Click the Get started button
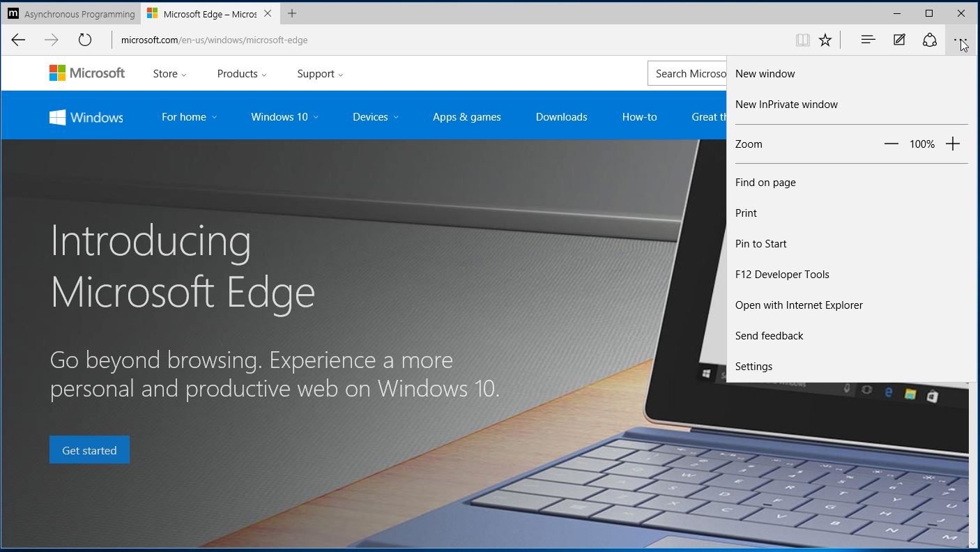This screenshot has width=980, height=552. coord(89,450)
